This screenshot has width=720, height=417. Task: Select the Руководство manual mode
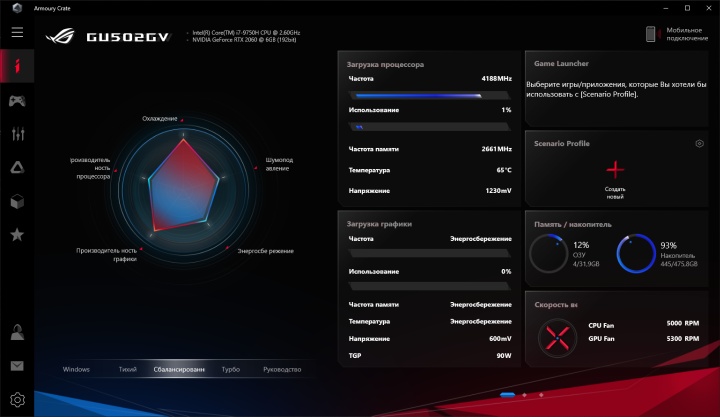[x=282, y=369]
